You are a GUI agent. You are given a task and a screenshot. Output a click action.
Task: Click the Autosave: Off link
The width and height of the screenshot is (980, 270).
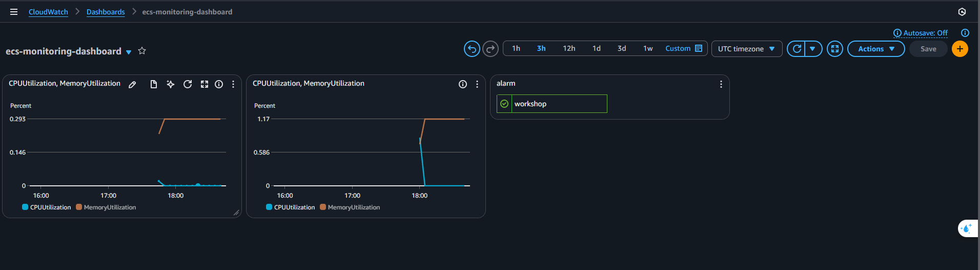pyautogui.click(x=925, y=33)
